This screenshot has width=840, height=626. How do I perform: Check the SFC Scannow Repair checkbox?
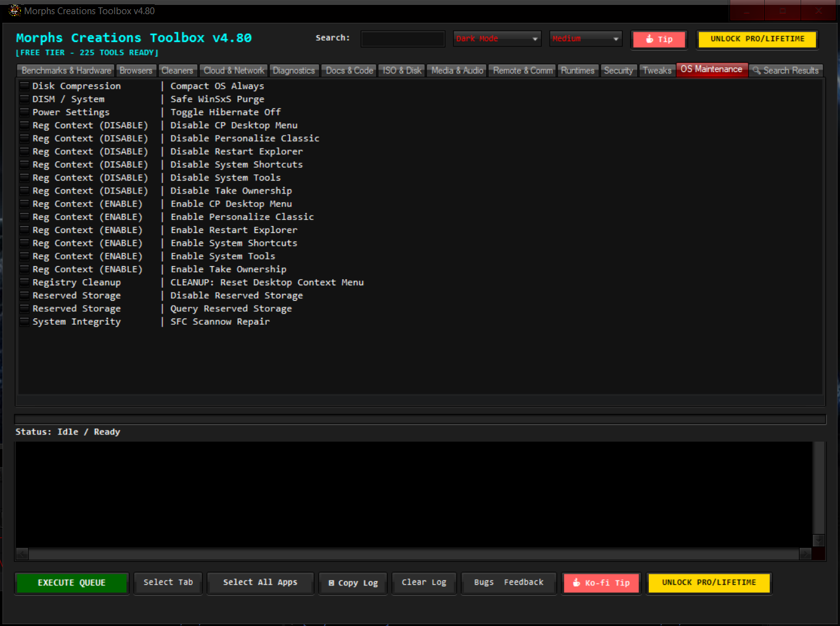tap(25, 322)
